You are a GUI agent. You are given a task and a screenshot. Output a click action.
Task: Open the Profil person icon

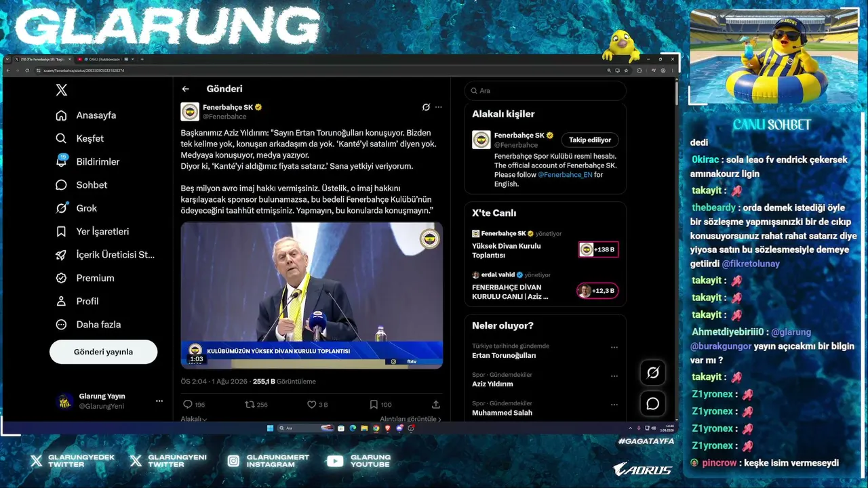tap(61, 301)
